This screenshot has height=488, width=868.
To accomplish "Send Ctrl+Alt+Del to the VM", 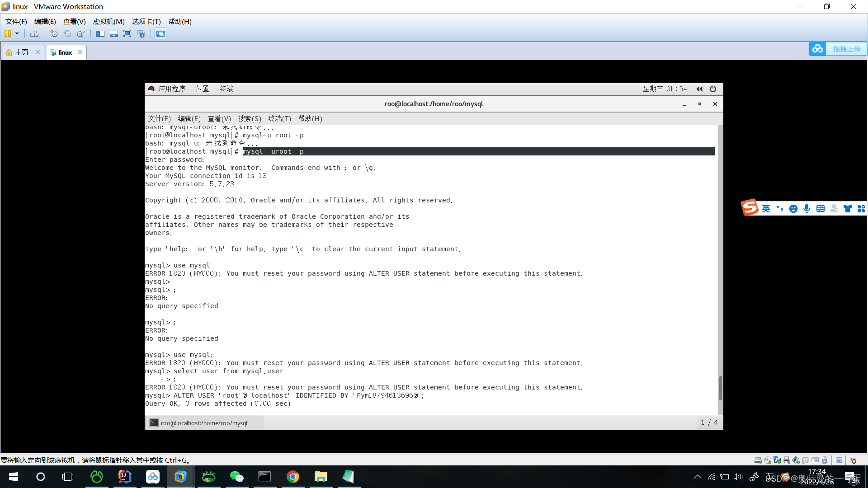I will click(34, 33).
